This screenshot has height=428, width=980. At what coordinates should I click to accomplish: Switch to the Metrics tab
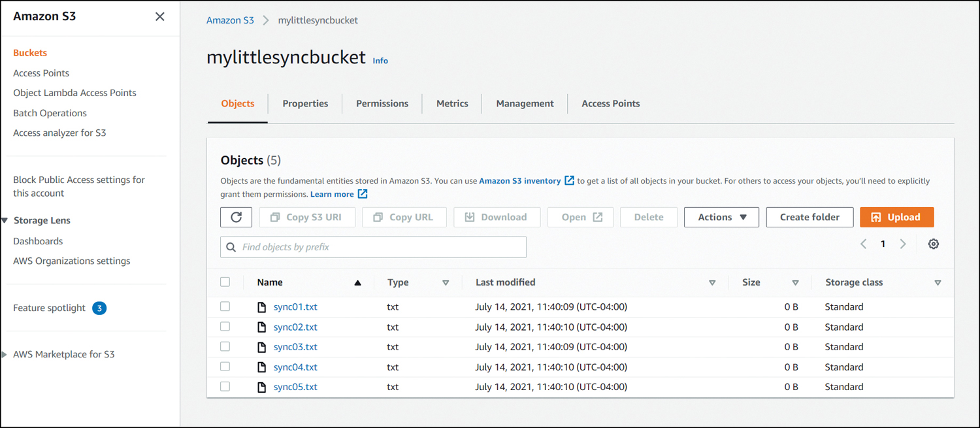tap(452, 103)
